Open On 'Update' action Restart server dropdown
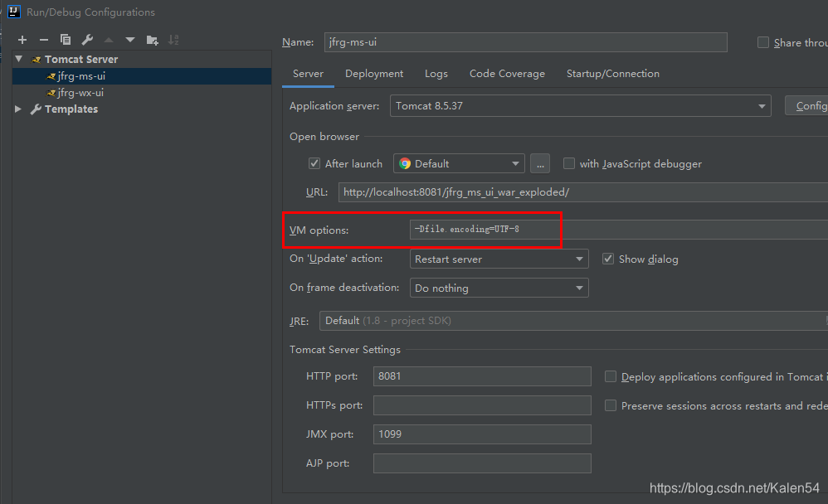Screen dimensions: 828x504 (499, 259)
